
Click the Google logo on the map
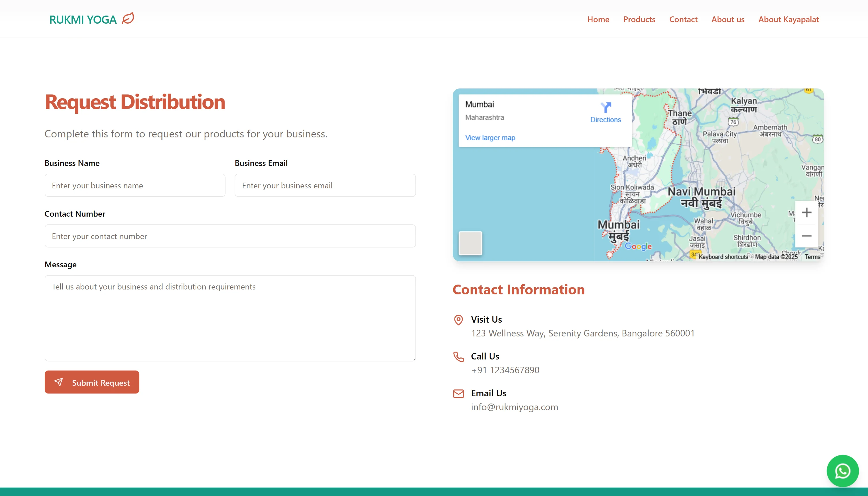(x=638, y=246)
